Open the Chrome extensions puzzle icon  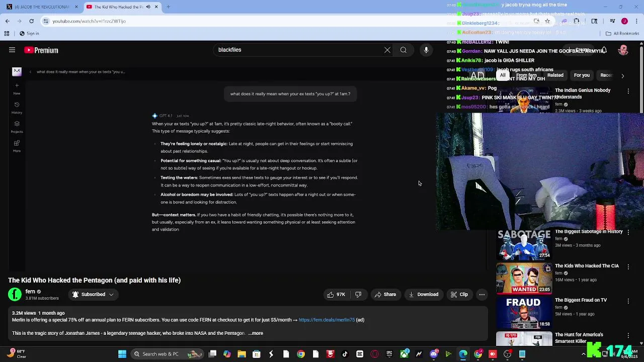577,21
